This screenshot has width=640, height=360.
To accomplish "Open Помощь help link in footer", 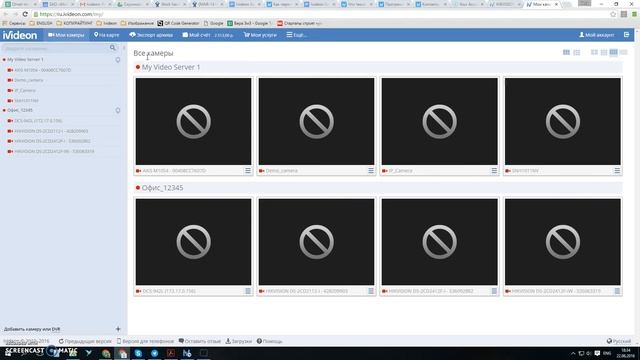I will coord(269,341).
